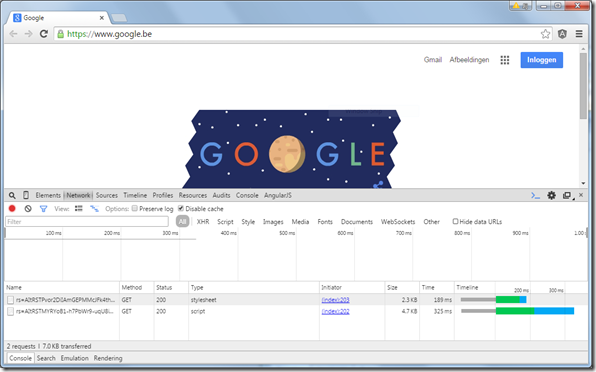Filter requests by Other
Image resolution: width=596 pixels, height=372 pixels.
pyautogui.click(x=431, y=222)
